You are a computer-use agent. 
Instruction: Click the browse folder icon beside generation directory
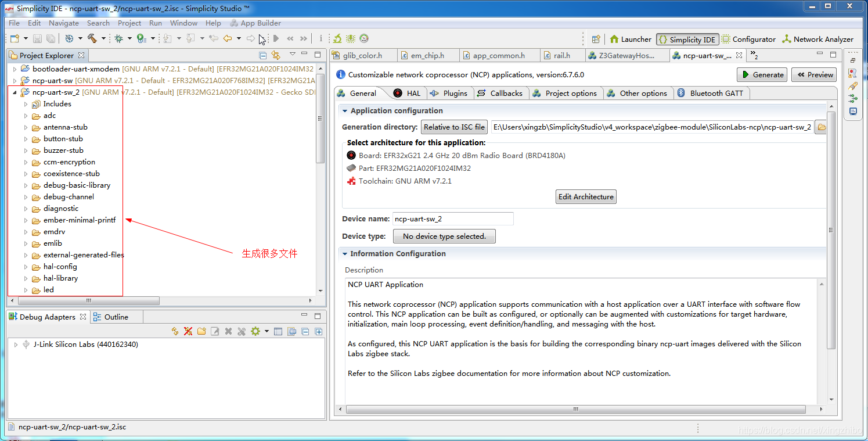coord(821,127)
